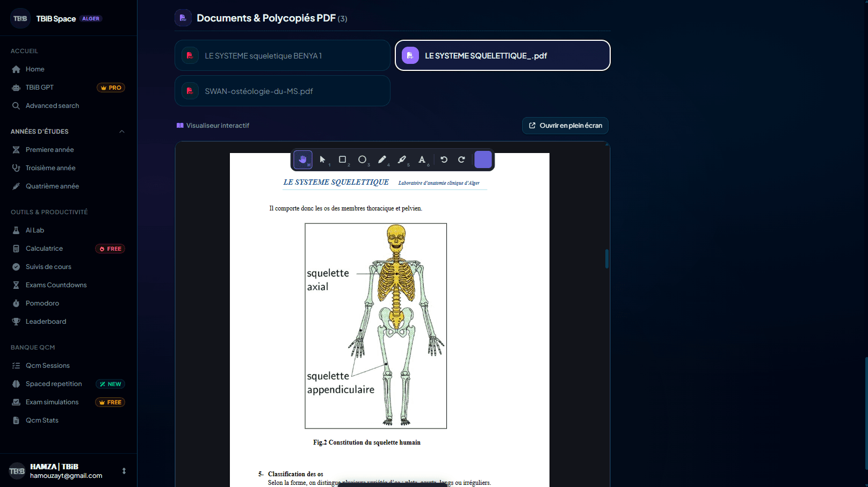868x487 pixels.
Task: Click the Spaced repetition brain icon
Action: (x=16, y=384)
